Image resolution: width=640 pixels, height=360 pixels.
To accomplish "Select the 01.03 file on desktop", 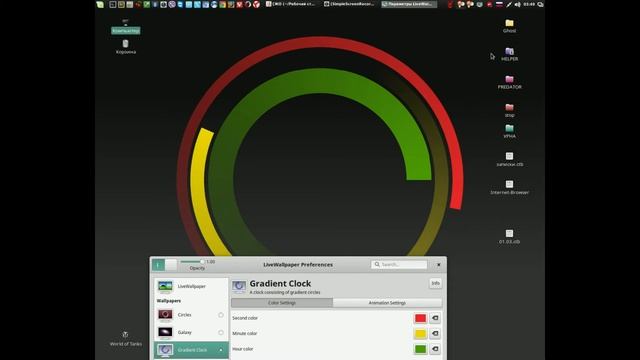I will coord(509,237).
